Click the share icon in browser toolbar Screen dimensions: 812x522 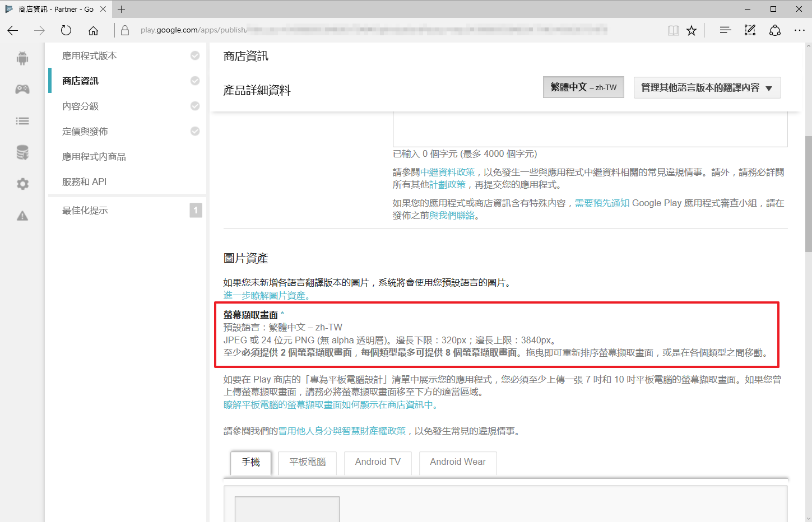point(775,30)
